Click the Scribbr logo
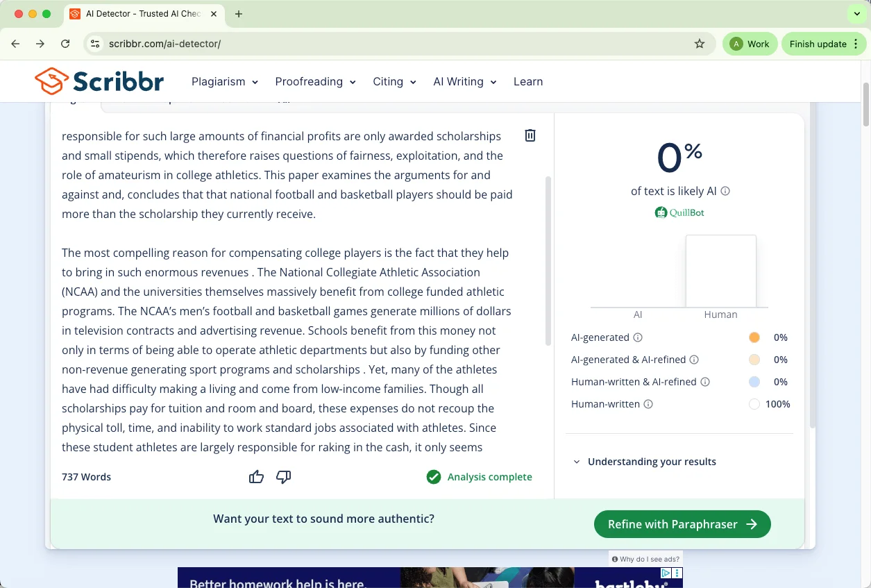This screenshot has height=588, width=871. pos(99,81)
